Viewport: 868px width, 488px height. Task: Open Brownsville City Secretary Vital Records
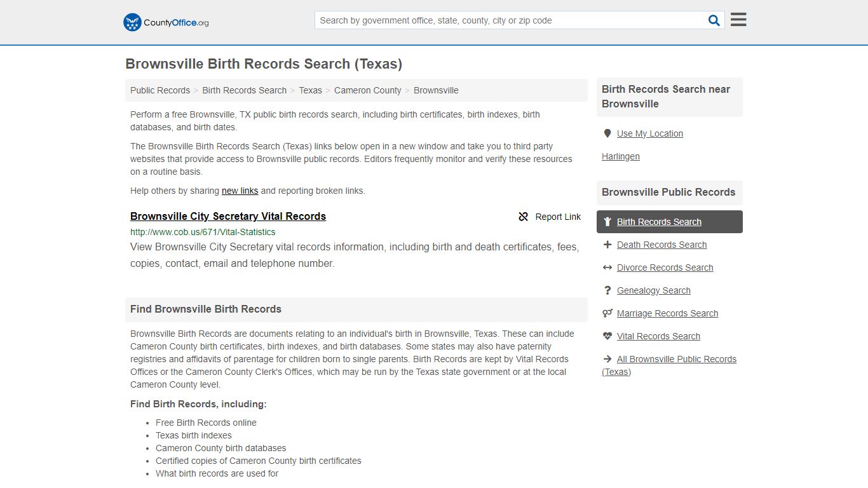coord(228,216)
